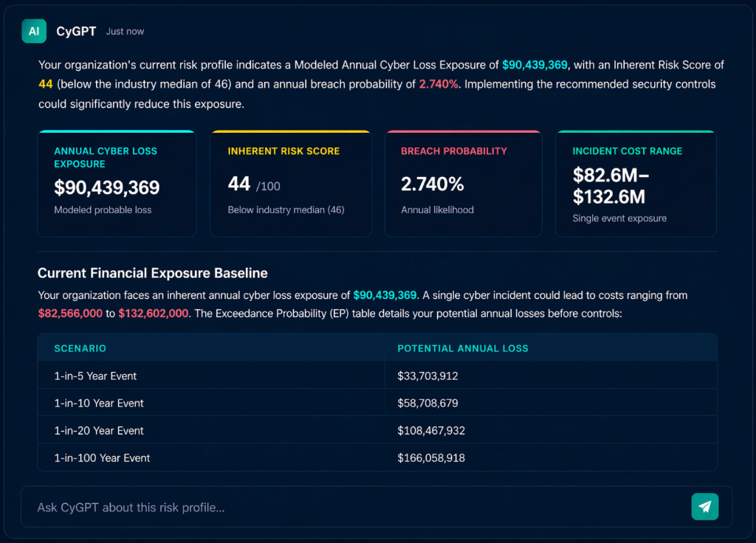Select the 1-in-20 Year Event row
This screenshot has height=543, width=756.
coord(377,430)
